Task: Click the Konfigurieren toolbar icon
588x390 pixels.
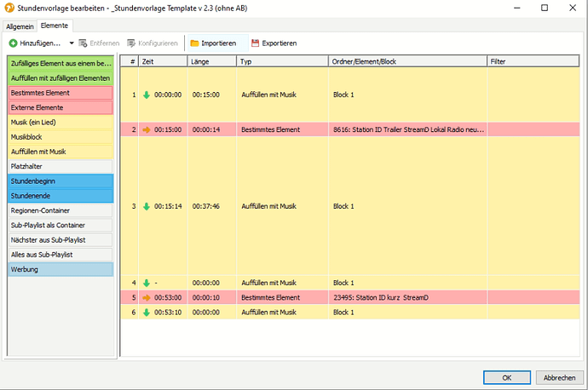Action: coord(131,43)
